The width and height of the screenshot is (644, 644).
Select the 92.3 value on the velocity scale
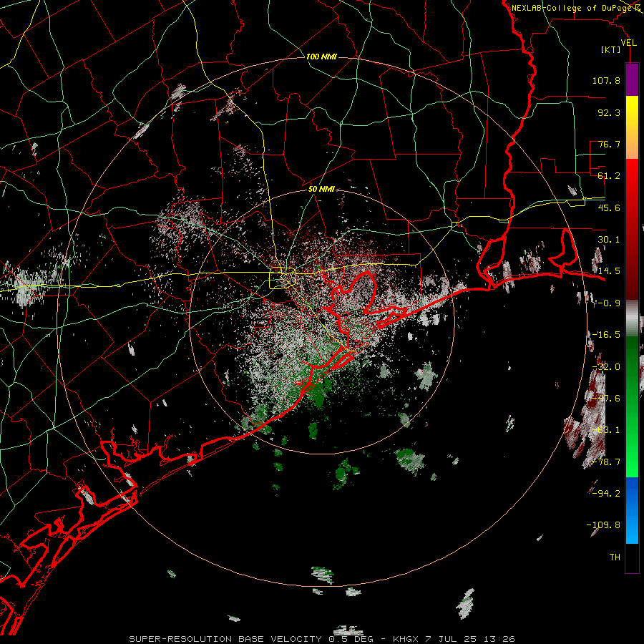click(609, 112)
